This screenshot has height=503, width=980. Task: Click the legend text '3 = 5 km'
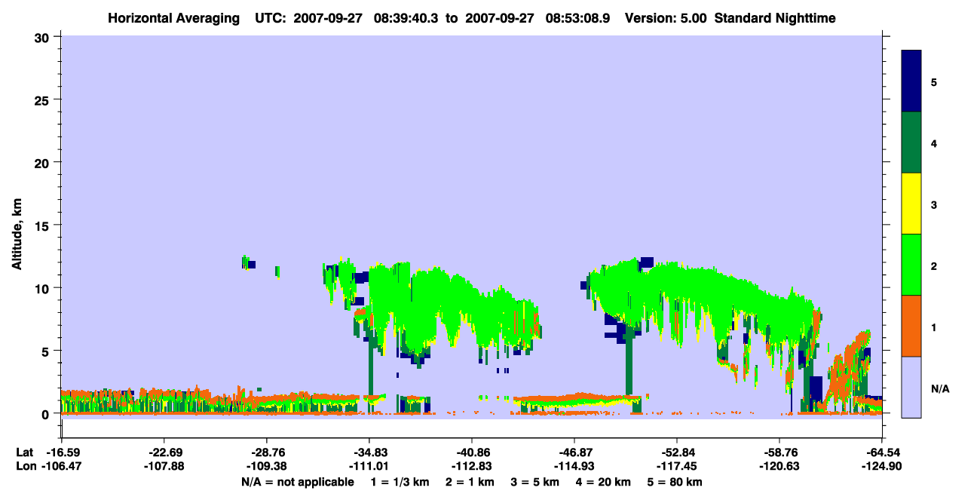pyautogui.click(x=537, y=482)
